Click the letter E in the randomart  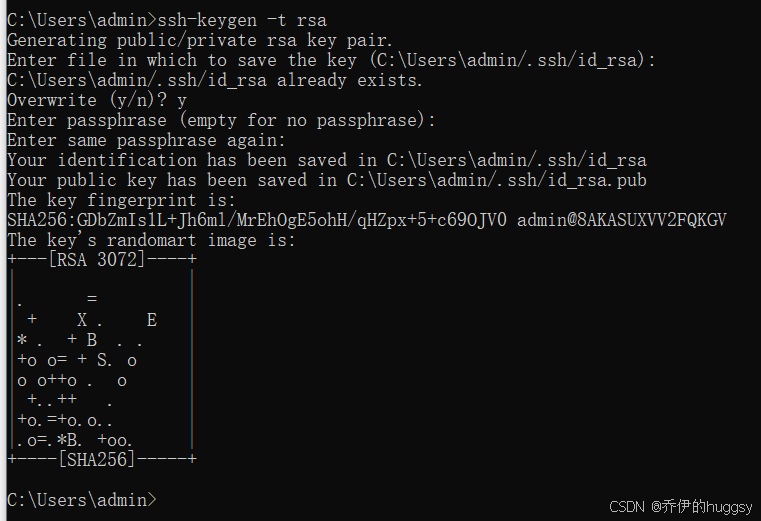coord(152,320)
